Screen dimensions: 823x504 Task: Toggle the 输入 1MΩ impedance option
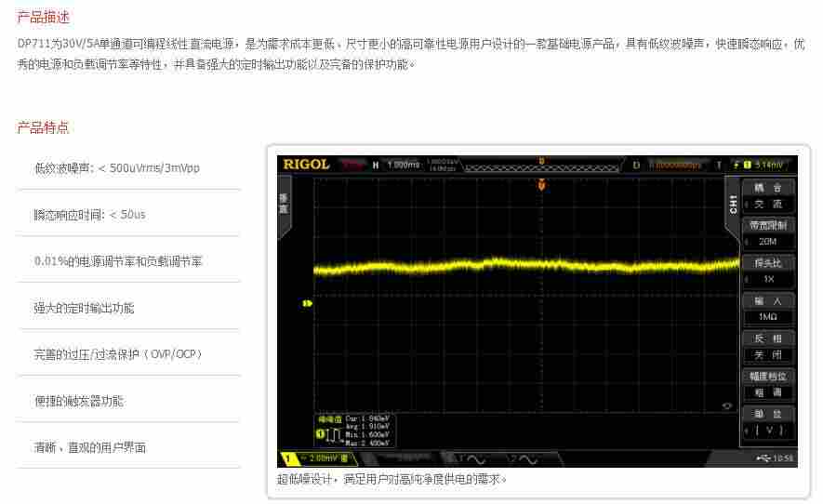(x=768, y=309)
